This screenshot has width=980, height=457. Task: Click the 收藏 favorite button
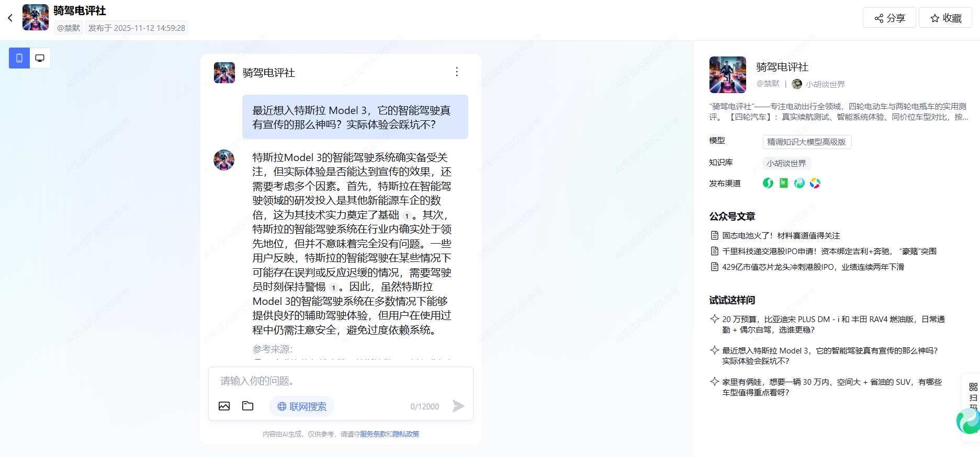[x=945, y=18]
